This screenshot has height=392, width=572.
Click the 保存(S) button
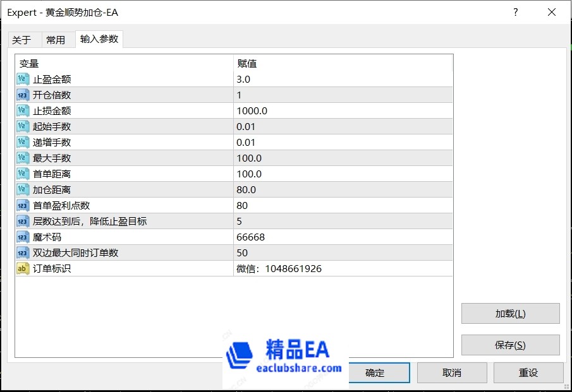(x=510, y=345)
